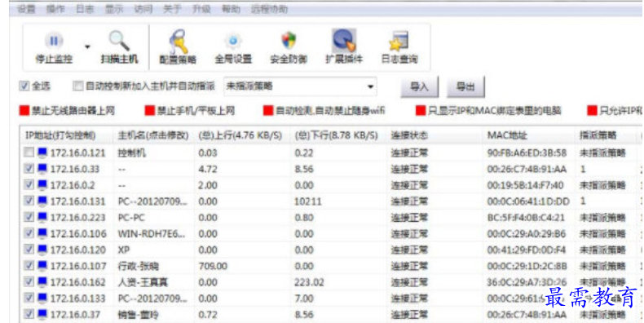The image size is (644, 323).
Task: Open the Operations (操作) menu
Action: click(x=55, y=9)
